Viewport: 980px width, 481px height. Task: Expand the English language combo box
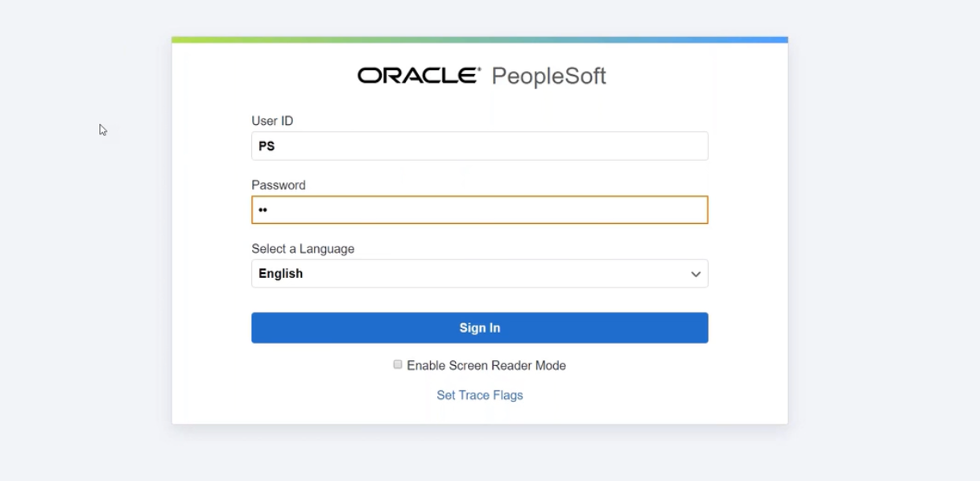[x=479, y=273]
